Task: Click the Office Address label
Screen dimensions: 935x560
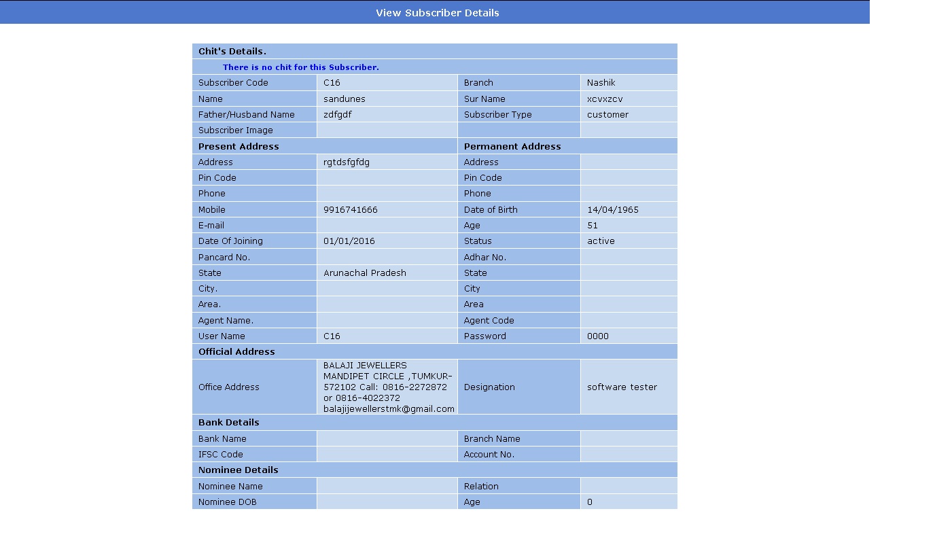Action: tap(229, 387)
